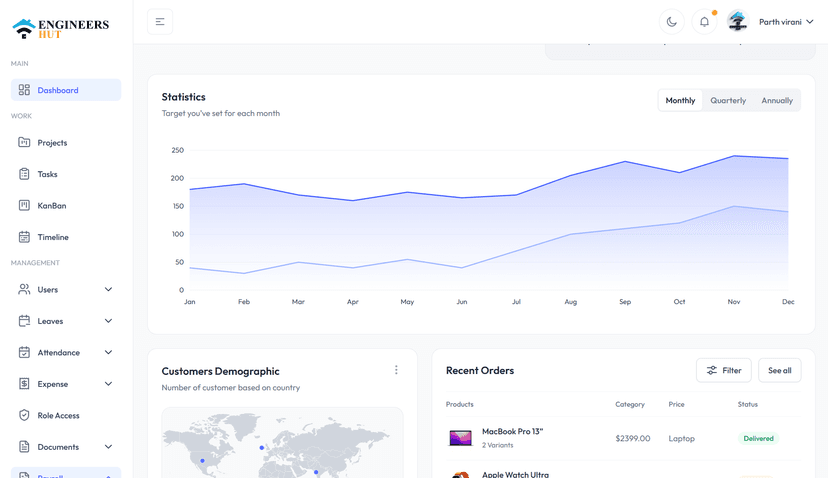This screenshot has height=478, width=828.
Task: Open the Timeline calendar icon
Action: (x=25, y=237)
